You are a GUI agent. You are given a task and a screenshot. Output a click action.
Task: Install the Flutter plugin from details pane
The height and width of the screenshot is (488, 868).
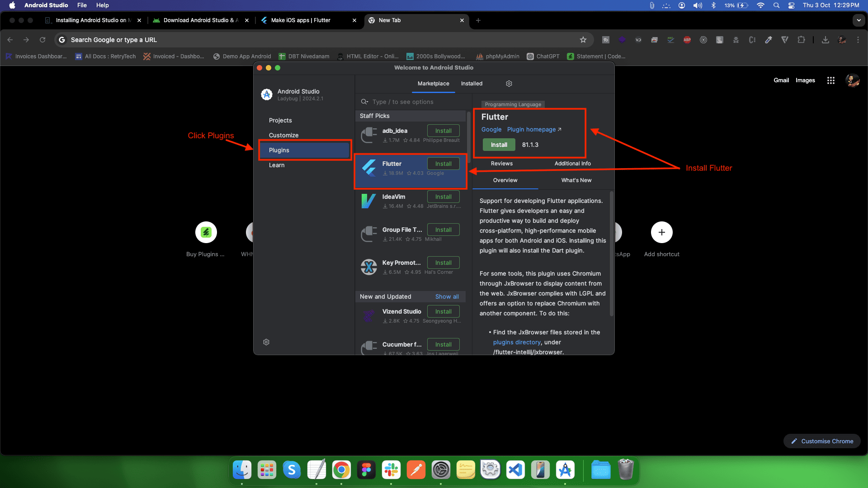point(499,145)
